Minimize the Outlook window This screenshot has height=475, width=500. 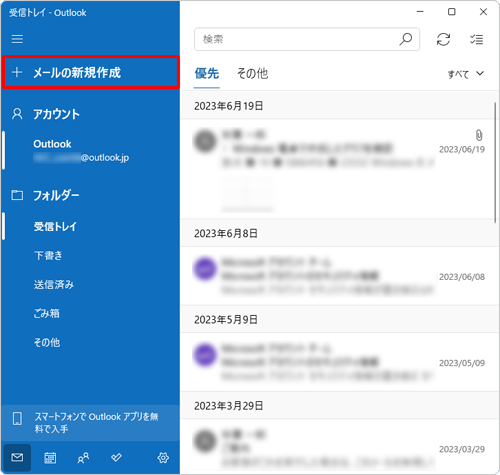pos(420,12)
